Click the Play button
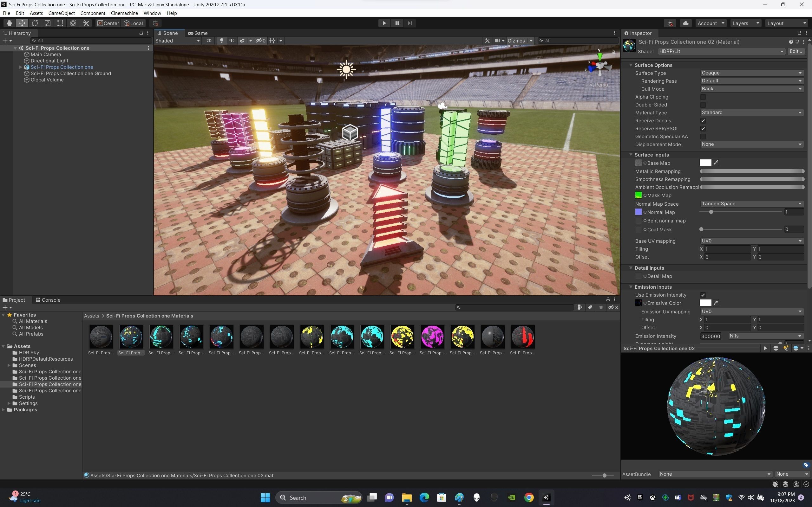 click(384, 23)
